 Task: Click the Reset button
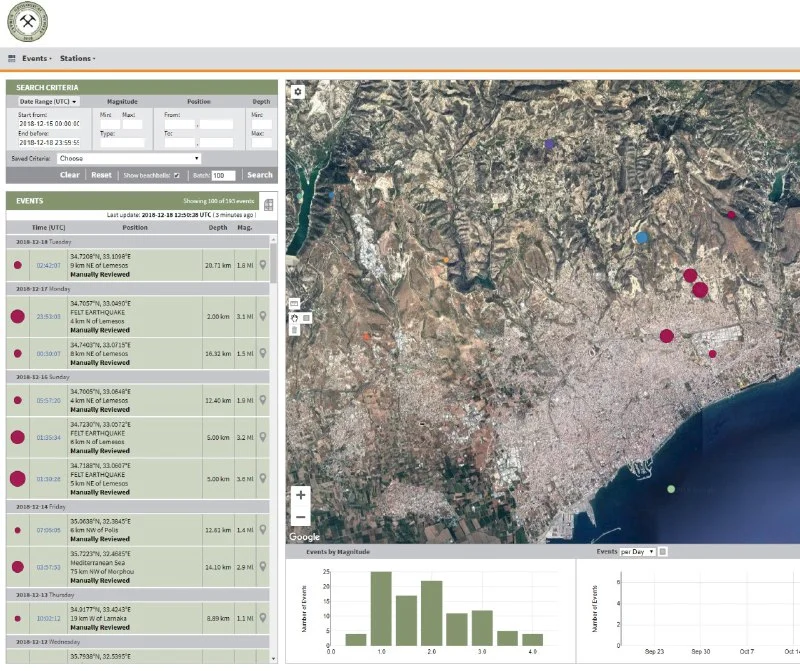click(101, 175)
